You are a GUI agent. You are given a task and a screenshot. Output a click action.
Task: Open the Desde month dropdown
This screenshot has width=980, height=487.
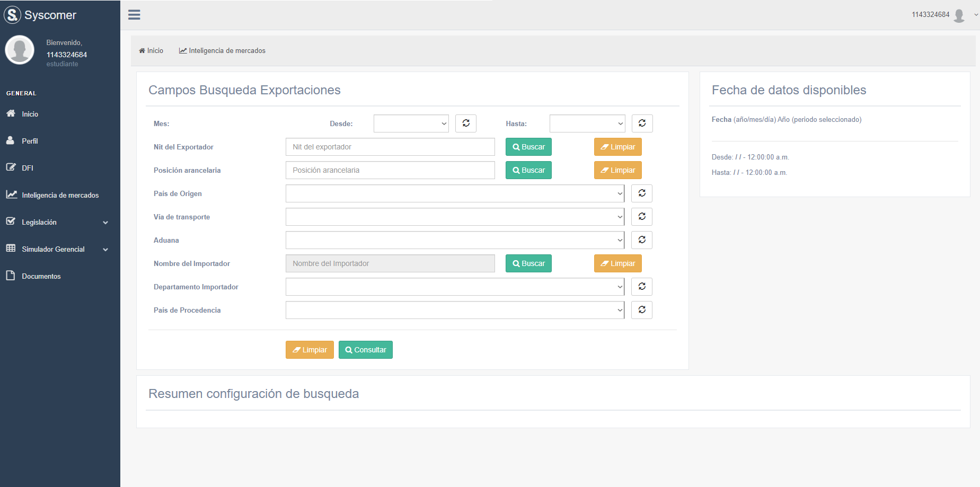click(411, 123)
